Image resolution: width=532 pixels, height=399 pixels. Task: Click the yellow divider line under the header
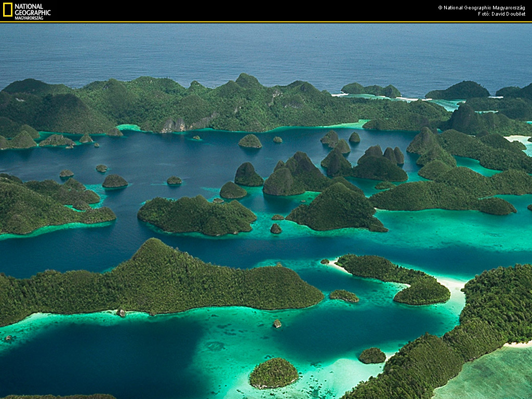[x=266, y=22]
